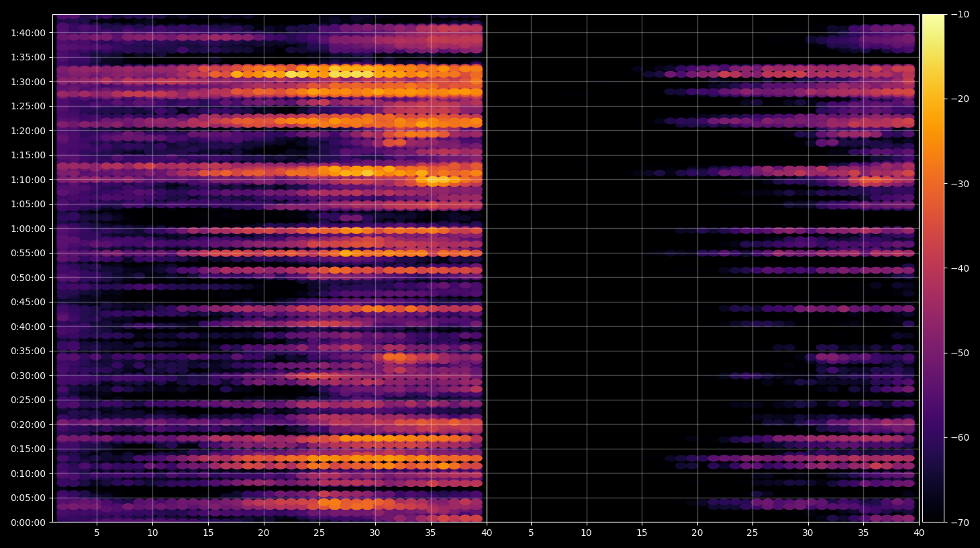This screenshot has width=980, height=548.
Task: Select x-axis label 30 under left heatmap
Action: point(375,533)
